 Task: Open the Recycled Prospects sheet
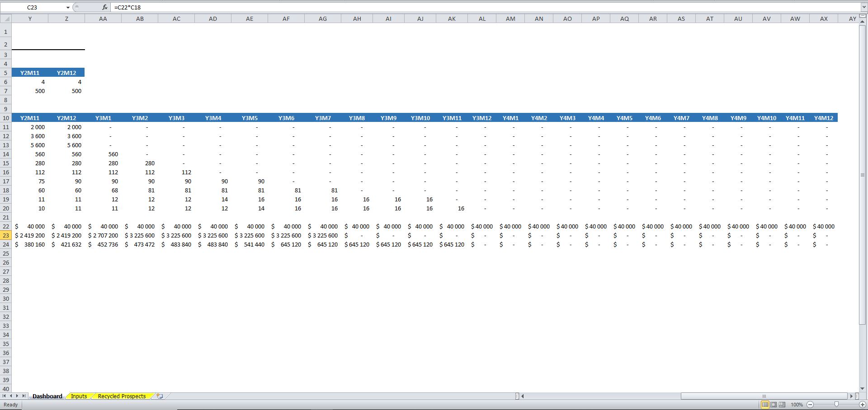[x=121, y=396]
